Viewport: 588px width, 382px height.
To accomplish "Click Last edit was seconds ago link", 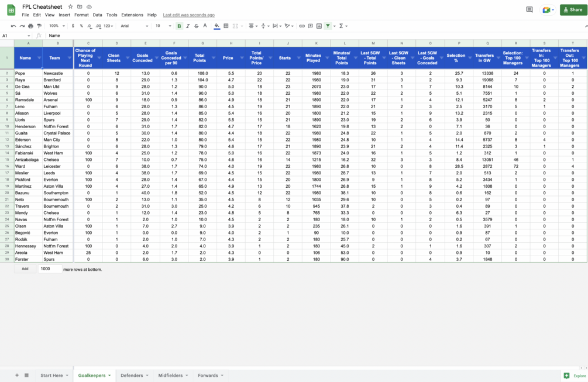I will (188, 15).
